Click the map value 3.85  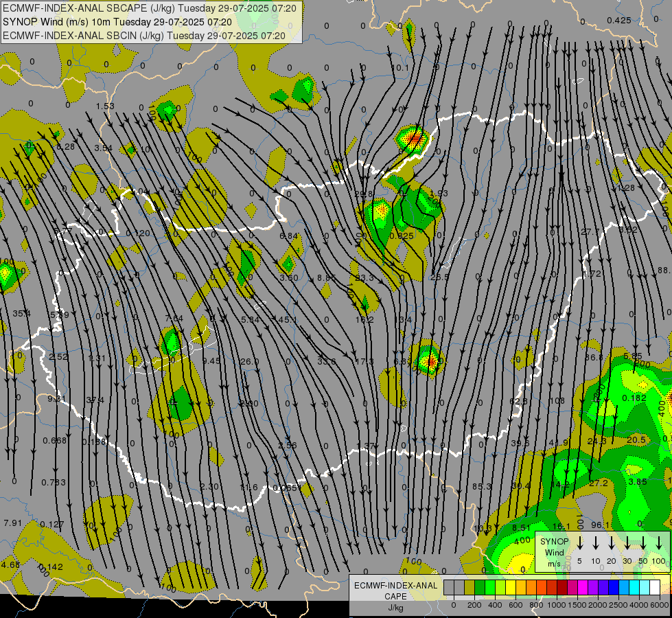coord(638,481)
